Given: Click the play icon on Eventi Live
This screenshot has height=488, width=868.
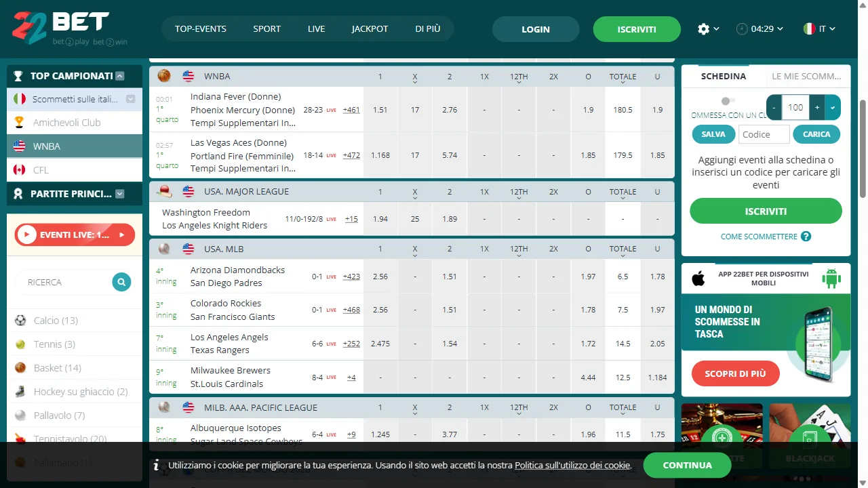Looking at the screenshot, I should (x=27, y=235).
